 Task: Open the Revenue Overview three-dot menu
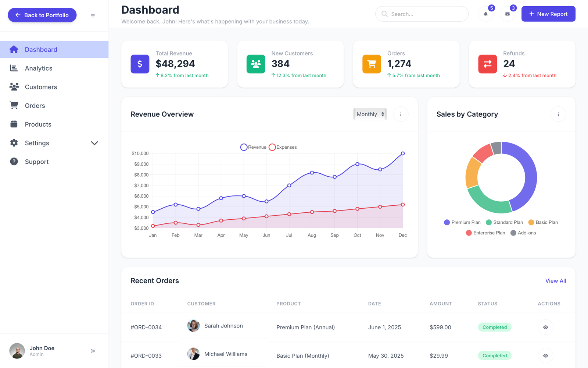pyautogui.click(x=401, y=114)
